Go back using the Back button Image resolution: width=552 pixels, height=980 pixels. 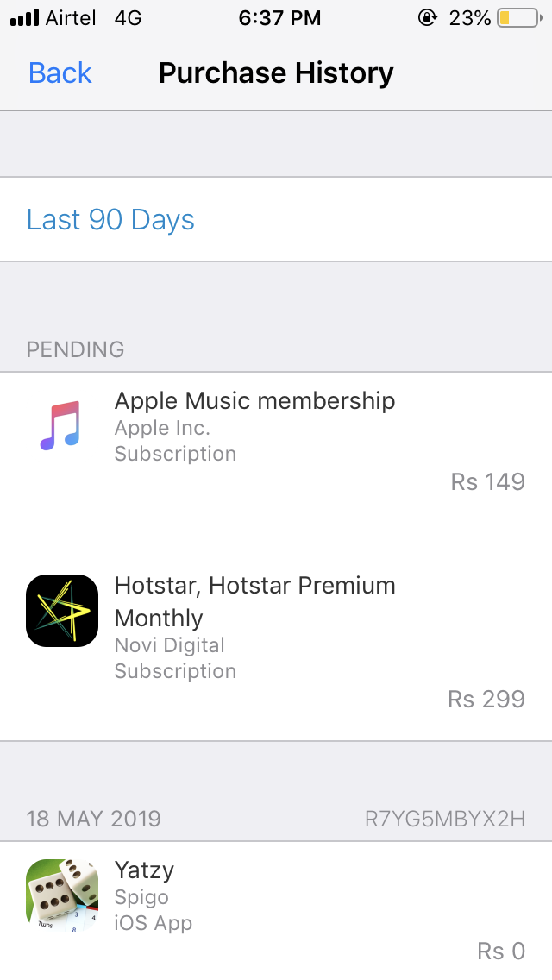[x=60, y=73]
